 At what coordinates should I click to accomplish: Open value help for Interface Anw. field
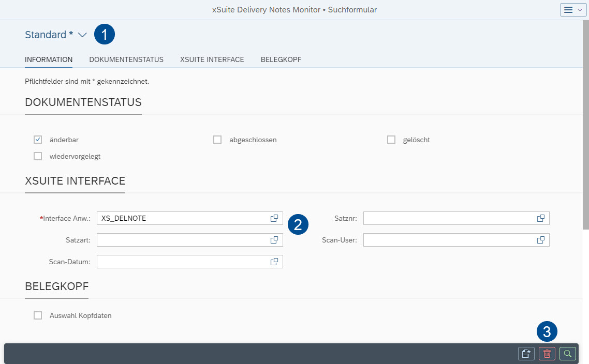(x=274, y=218)
